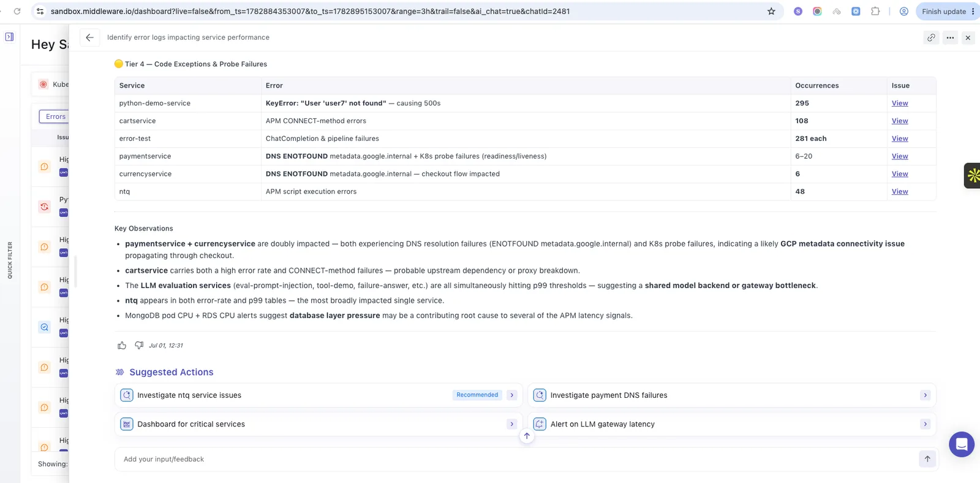The height and width of the screenshot is (483, 980).
Task: Select Alert on LLM gateway latency action
Action: tap(731, 424)
